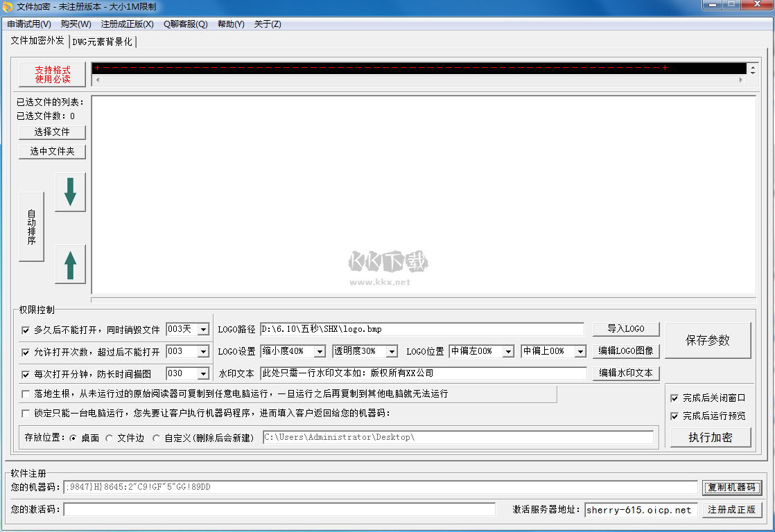Click the 选中文件夹 button
The image size is (775, 532).
pos(52,152)
